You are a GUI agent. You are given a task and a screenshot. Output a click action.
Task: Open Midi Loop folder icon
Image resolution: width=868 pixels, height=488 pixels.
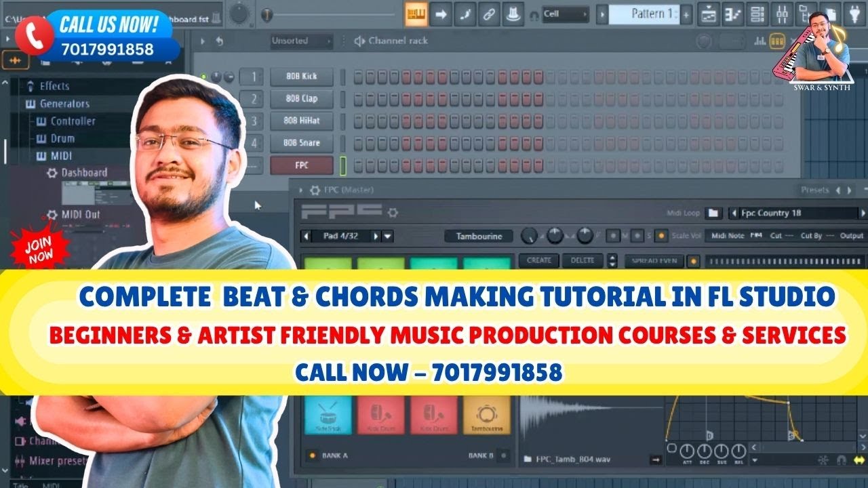coord(713,213)
